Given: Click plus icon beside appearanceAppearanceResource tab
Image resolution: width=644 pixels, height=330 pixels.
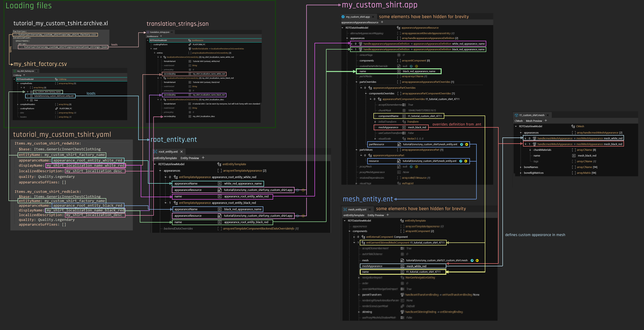Looking at the screenshot, I should pyautogui.click(x=382, y=22).
